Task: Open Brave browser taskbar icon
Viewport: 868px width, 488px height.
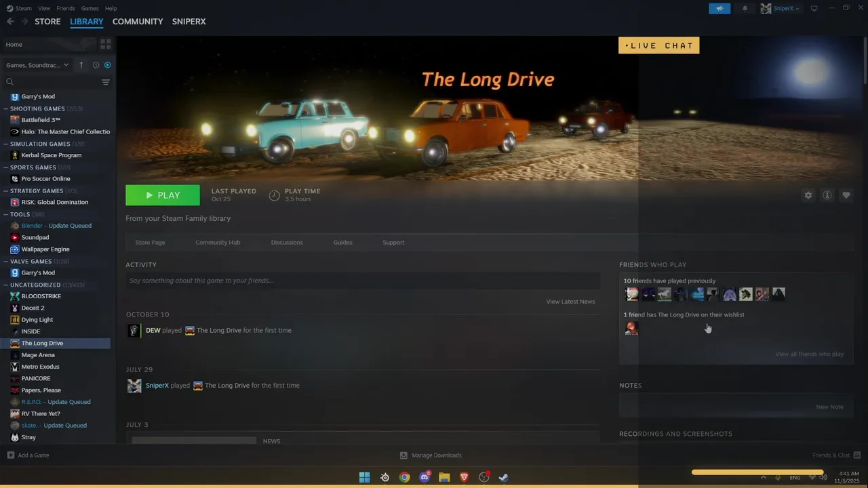Action: tap(465, 477)
